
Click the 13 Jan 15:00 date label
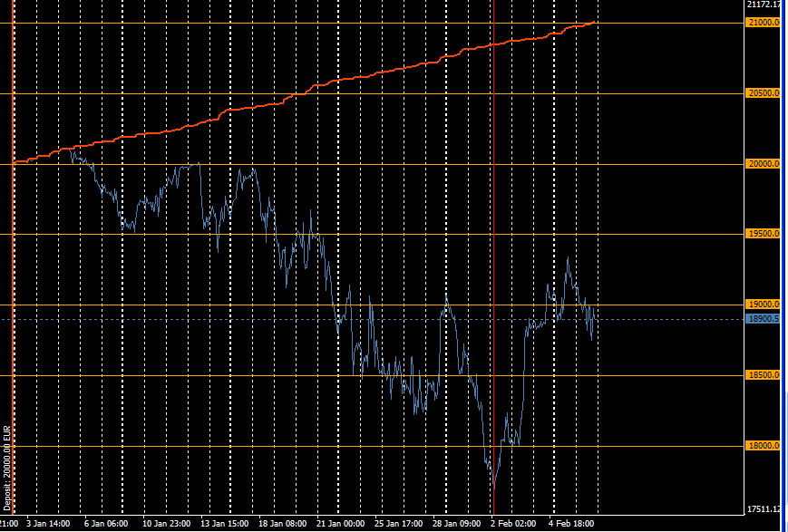pyautogui.click(x=225, y=524)
